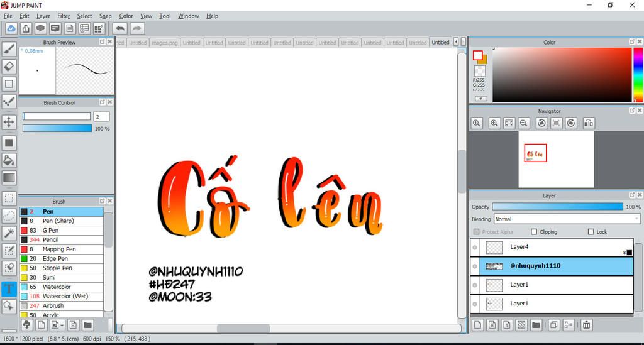Select the Stipple Pen brush
Screen dimensions: 644x345
[62, 268]
